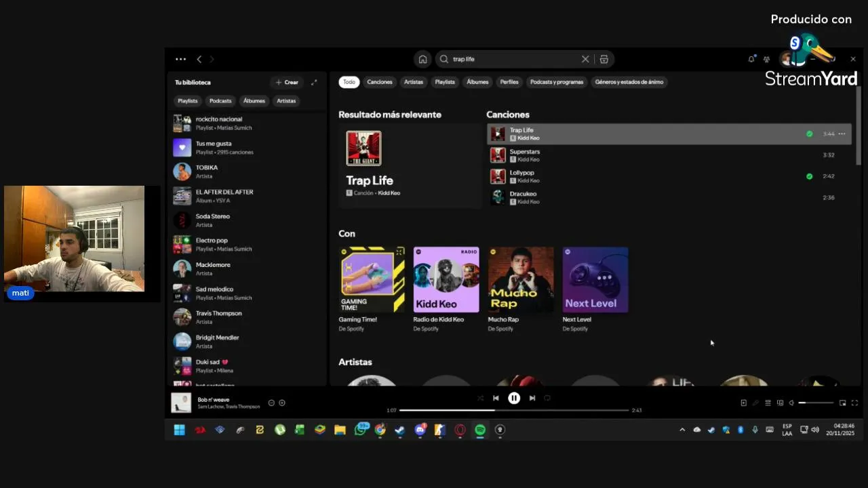
Task: Open the EL AFTER DEL AFTER album
Action: coord(248,196)
